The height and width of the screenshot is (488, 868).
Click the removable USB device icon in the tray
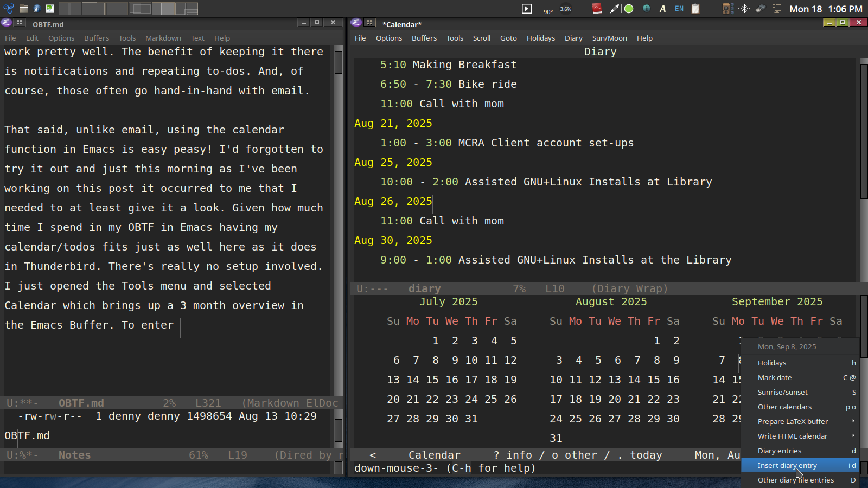coord(760,9)
